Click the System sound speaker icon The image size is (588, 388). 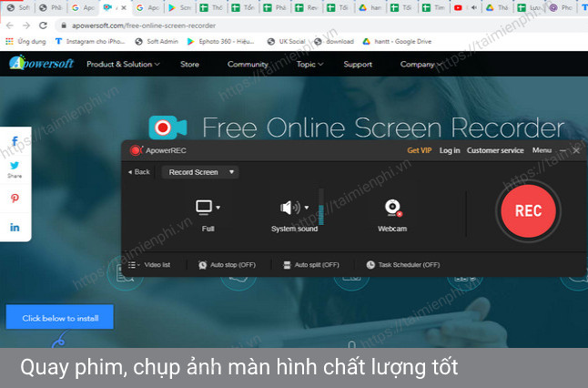coord(289,207)
